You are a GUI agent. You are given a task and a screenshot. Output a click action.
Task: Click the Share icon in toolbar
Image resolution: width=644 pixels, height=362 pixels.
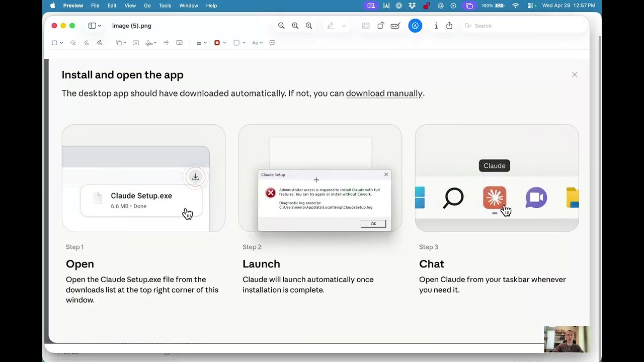tap(449, 26)
